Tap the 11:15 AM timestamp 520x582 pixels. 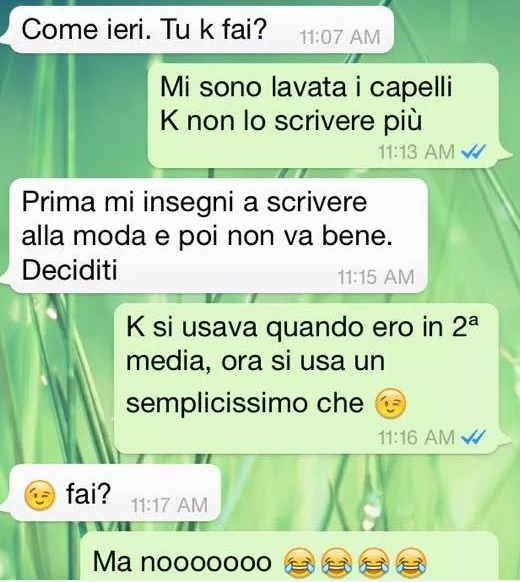coord(376,277)
